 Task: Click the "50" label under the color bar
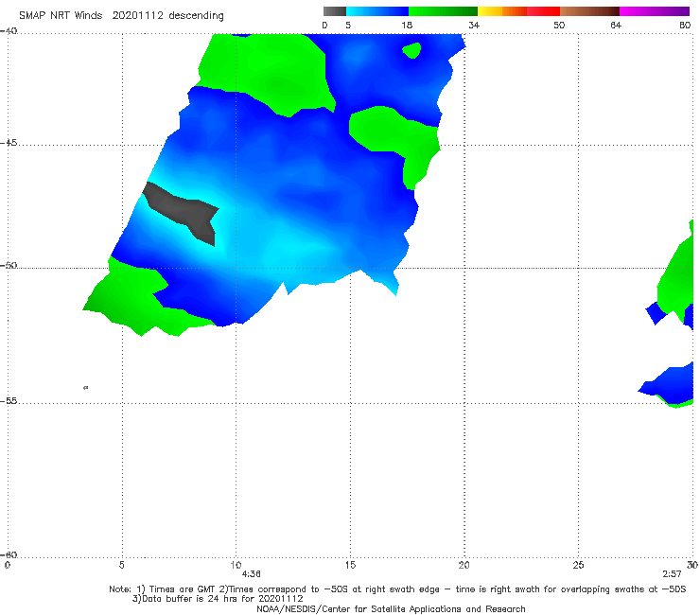tap(559, 25)
